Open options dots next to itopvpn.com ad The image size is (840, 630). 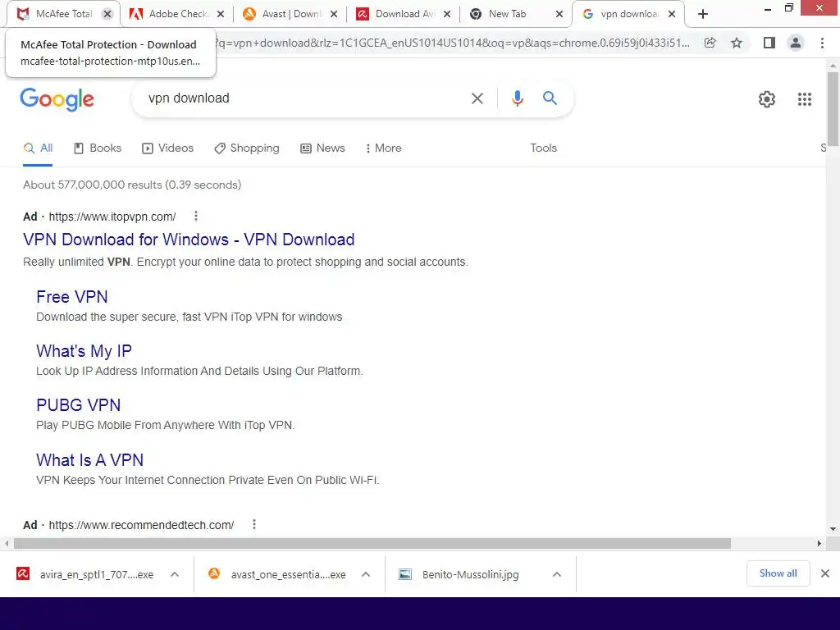pos(196,216)
